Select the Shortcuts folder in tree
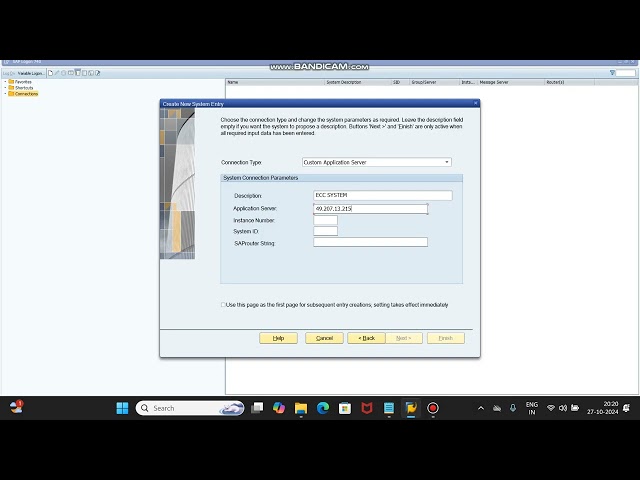The width and height of the screenshot is (640, 480). pyautogui.click(x=21, y=88)
